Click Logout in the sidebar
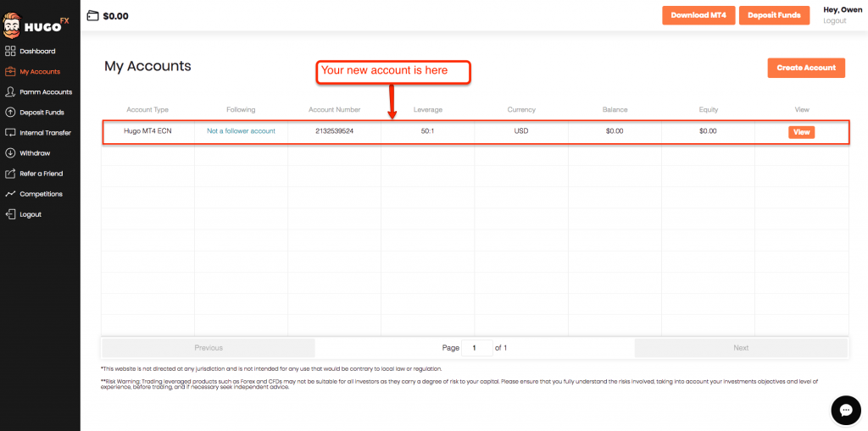This screenshot has height=431, width=868. 31,214
